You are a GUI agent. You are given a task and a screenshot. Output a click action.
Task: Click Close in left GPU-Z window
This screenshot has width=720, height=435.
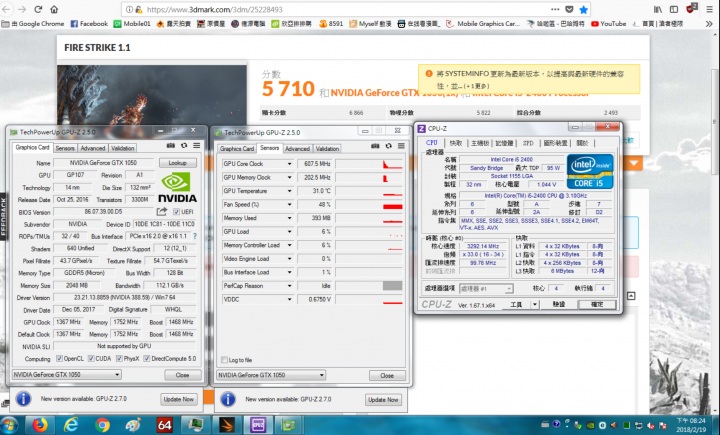tap(182, 375)
